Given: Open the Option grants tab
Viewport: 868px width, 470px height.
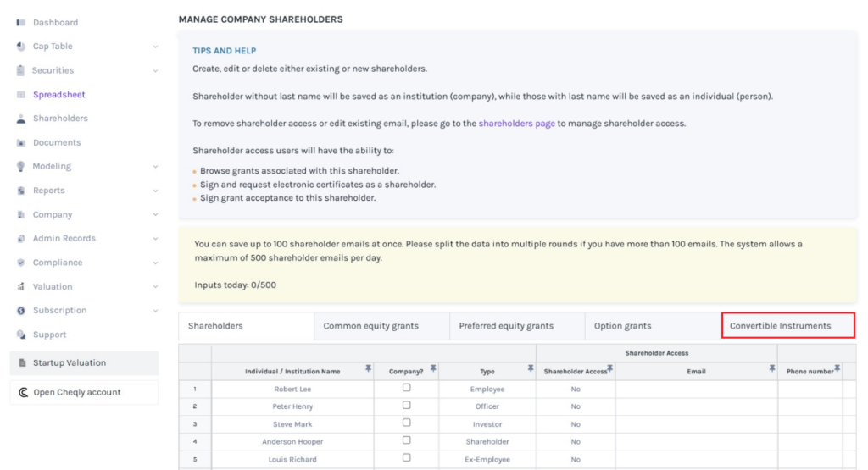Looking at the screenshot, I should pos(623,326).
